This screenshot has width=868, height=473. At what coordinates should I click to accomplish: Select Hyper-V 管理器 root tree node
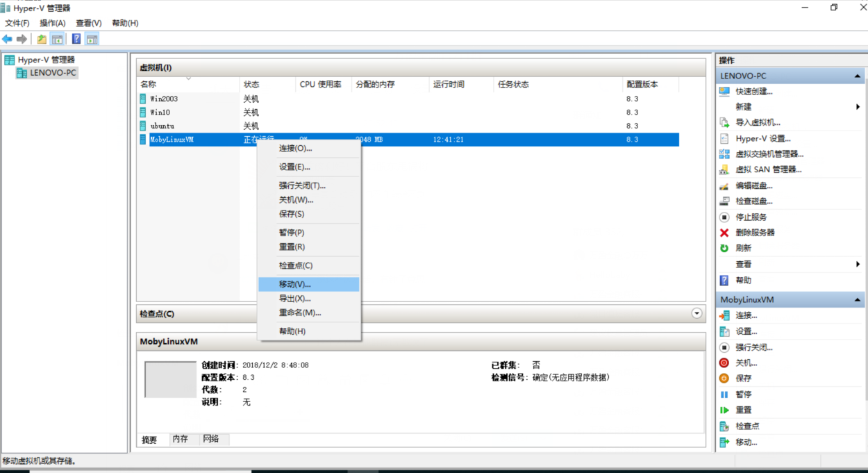click(x=47, y=60)
